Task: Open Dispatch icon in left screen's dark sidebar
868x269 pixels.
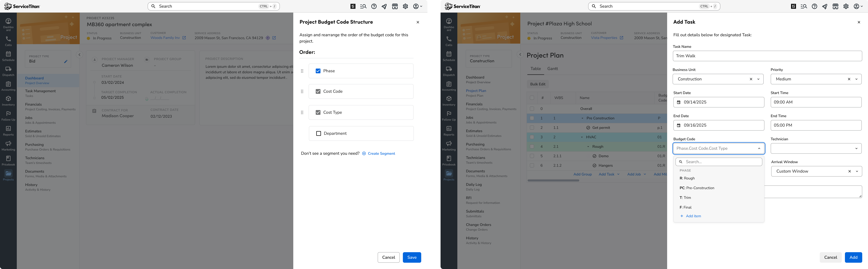Action: coord(8,69)
